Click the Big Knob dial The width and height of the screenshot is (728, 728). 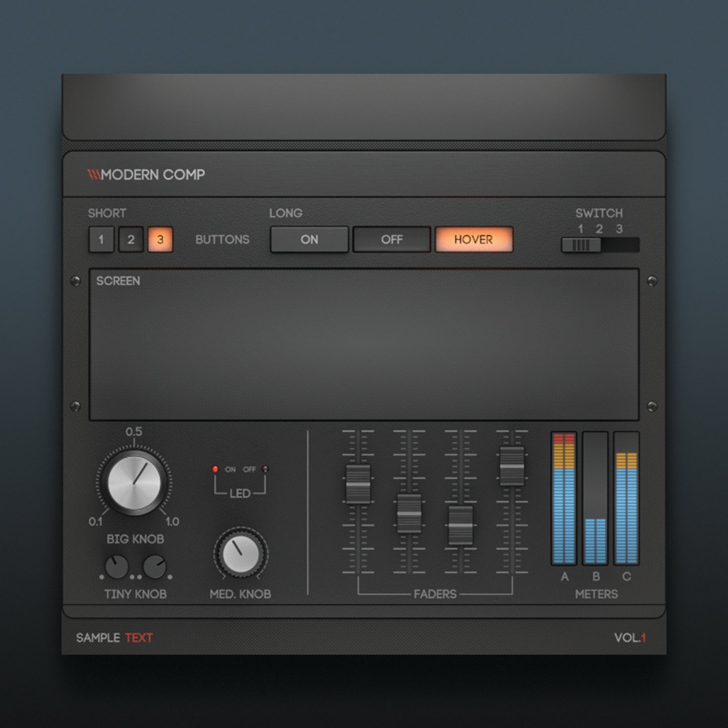pos(134,483)
